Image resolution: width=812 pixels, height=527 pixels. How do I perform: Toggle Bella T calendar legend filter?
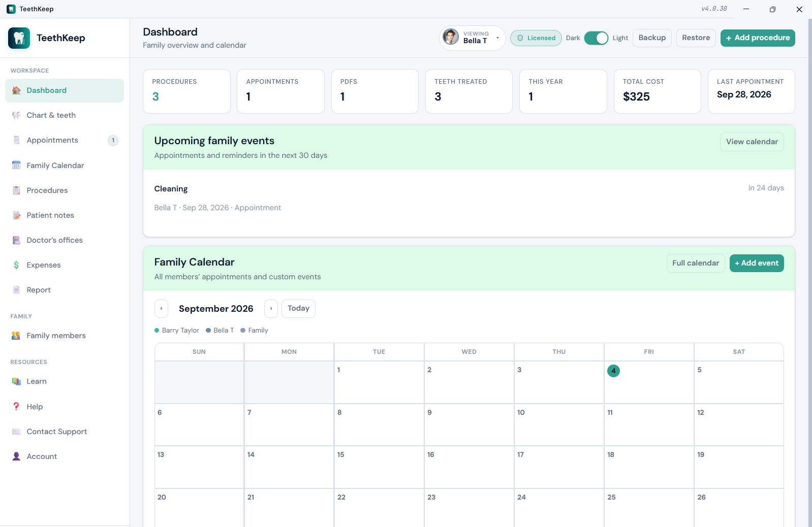220,331
